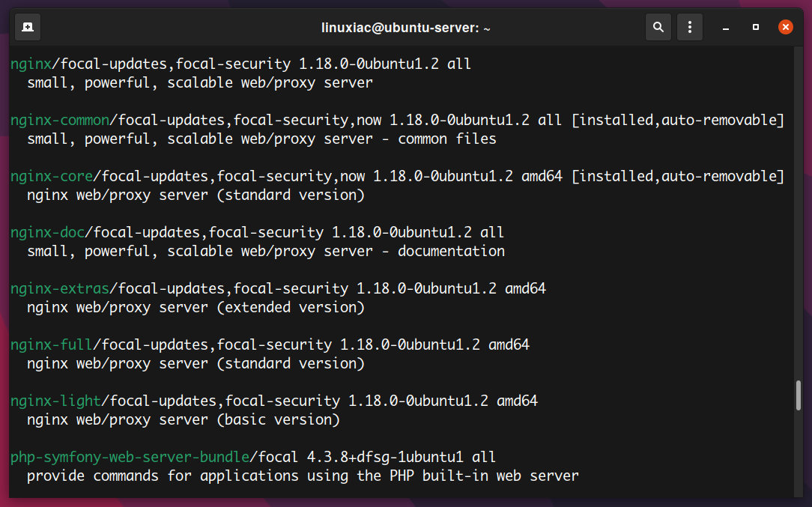Minimize the terminal window
812x507 pixels.
(x=726, y=28)
